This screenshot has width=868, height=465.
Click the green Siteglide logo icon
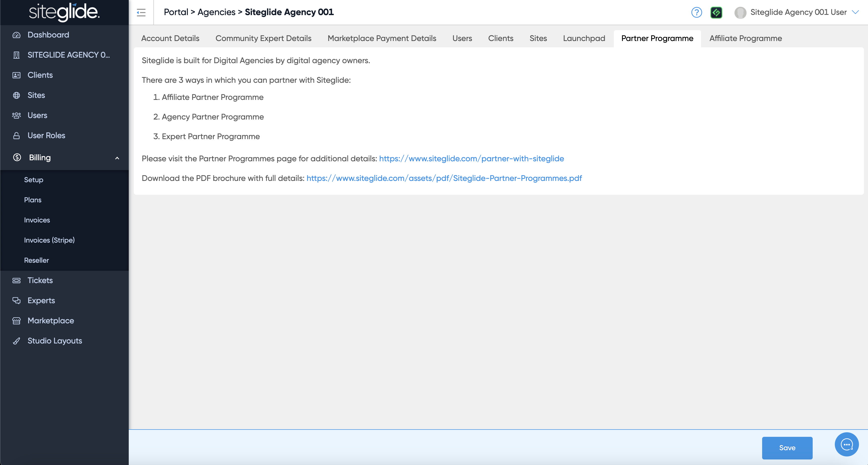tap(716, 13)
